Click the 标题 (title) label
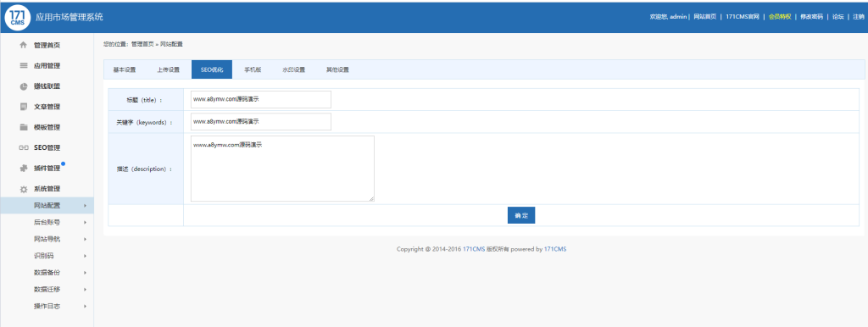Image resolution: width=868 pixels, height=327 pixels. 144,100
